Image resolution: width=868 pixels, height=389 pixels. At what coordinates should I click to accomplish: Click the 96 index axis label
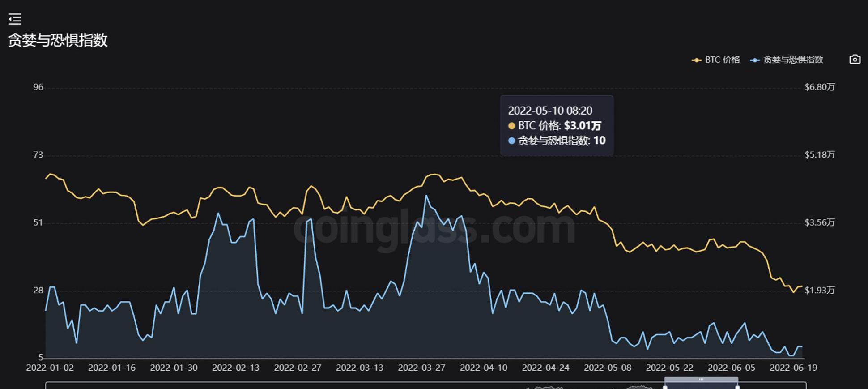(38, 87)
